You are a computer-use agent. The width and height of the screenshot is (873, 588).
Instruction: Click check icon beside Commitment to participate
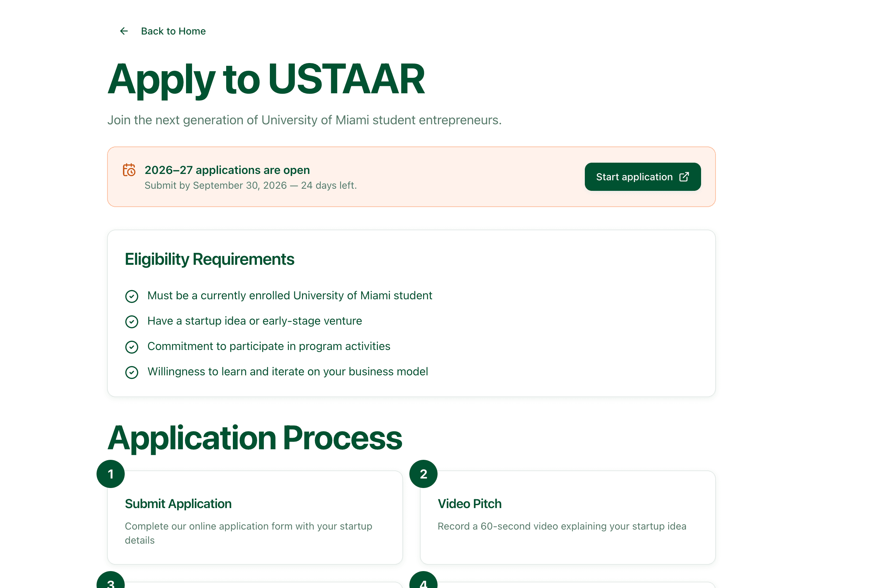tap(132, 347)
